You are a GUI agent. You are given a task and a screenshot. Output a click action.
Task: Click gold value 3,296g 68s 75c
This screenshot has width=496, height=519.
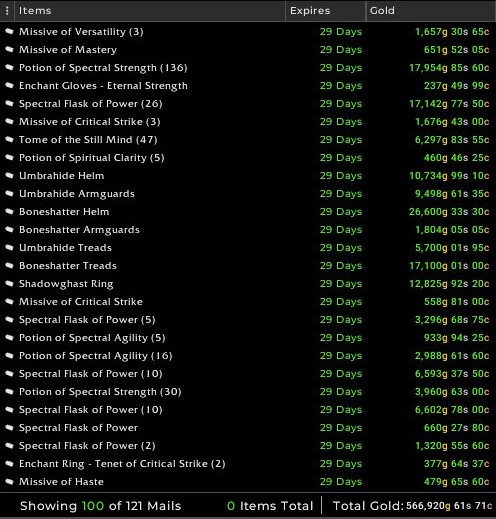click(x=452, y=319)
